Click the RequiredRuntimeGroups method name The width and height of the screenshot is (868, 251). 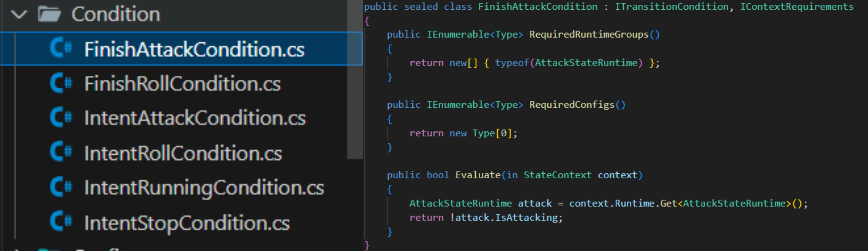click(589, 34)
